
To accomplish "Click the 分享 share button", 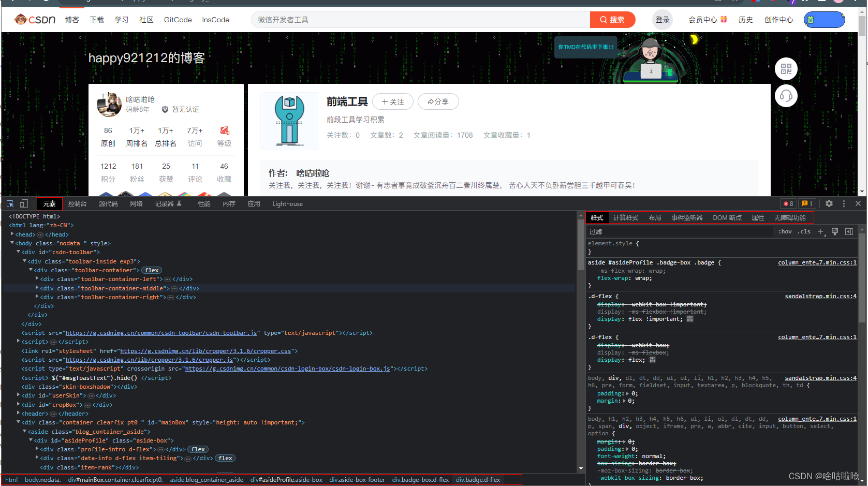I will click(x=438, y=101).
